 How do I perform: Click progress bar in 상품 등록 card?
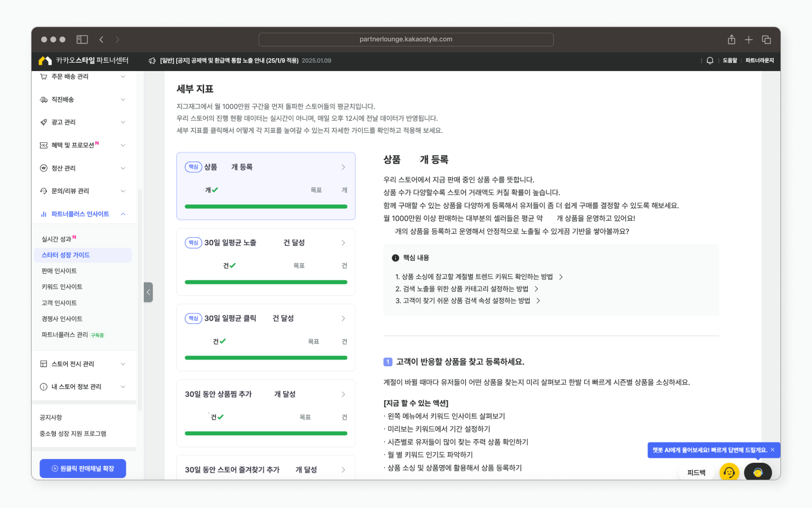click(x=266, y=207)
